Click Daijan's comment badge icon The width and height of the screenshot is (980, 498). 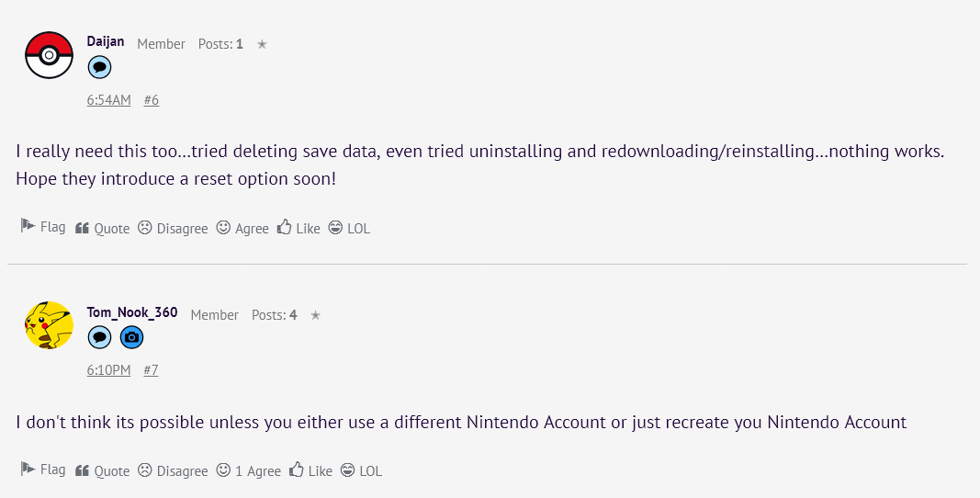(x=100, y=67)
